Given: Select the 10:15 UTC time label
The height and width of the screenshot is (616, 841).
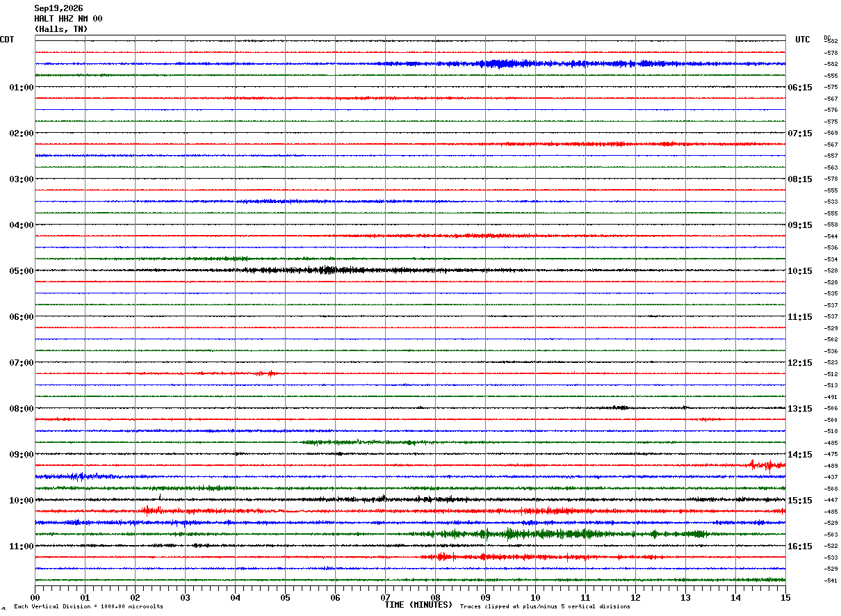Looking at the screenshot, I should pyautogui.click(x=799, y=271).
